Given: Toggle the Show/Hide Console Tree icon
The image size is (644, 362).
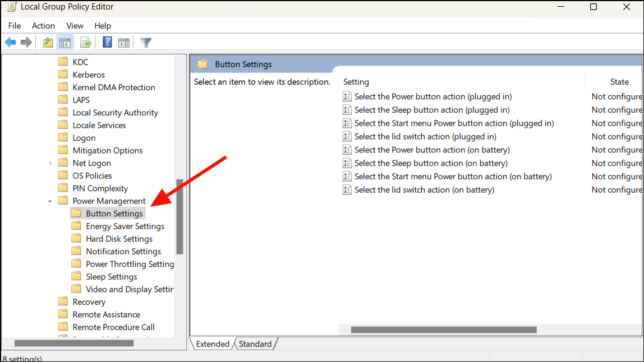Looking at the screenshot, I should (65, 42).
